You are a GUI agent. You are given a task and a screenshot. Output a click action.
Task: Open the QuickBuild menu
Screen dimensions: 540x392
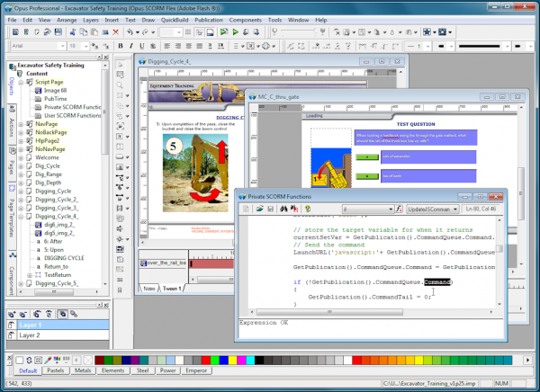(x=173, y=18)
